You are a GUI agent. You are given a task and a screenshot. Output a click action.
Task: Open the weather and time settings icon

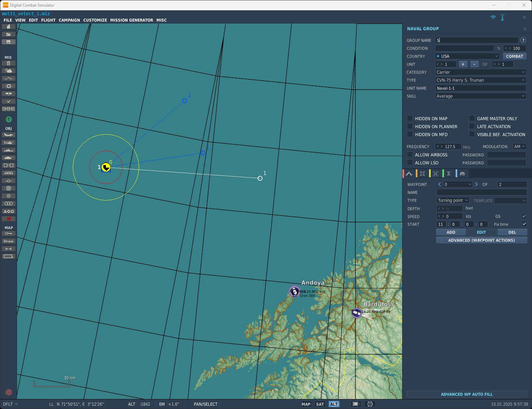tap(9, 71)
